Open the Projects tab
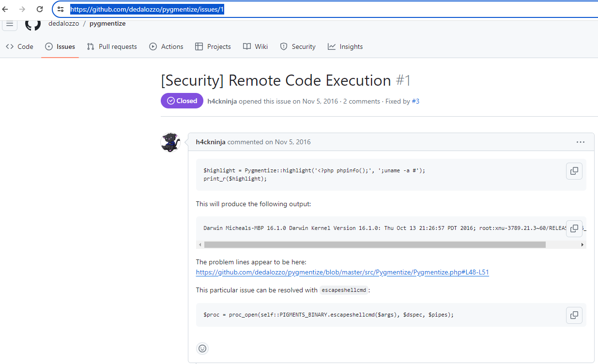Viewport: 598px width, 364px height. (213, 46)
